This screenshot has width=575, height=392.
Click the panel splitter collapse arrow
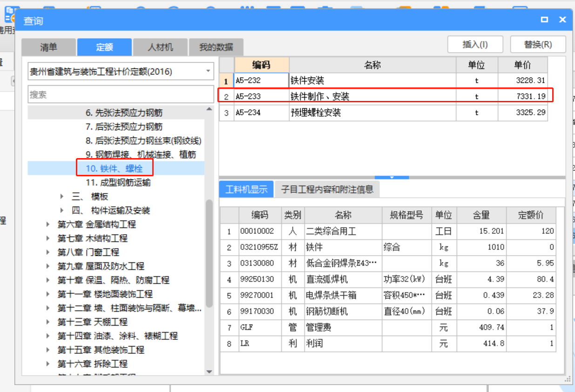pos(392,177)
